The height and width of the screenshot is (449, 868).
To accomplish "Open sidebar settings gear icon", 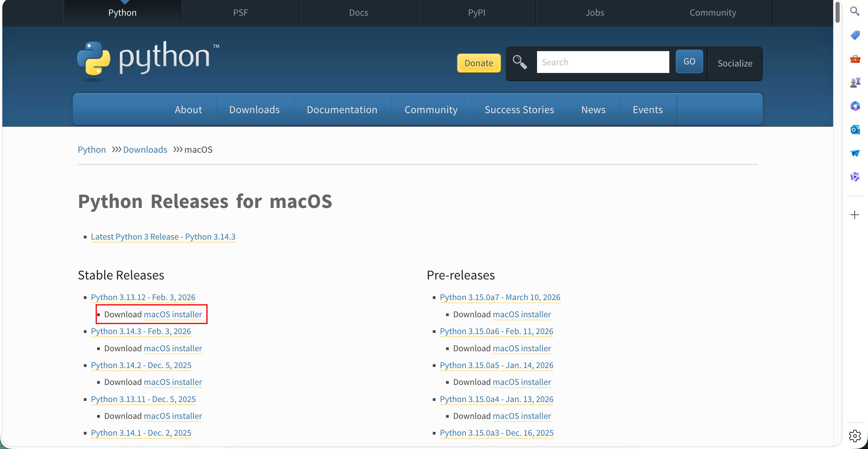I will 854,435.
